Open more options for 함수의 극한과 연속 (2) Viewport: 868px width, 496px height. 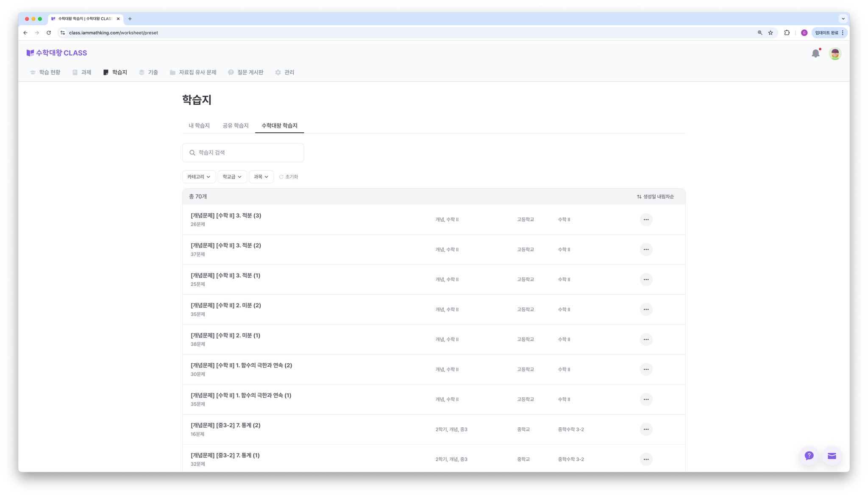(646, 370)
